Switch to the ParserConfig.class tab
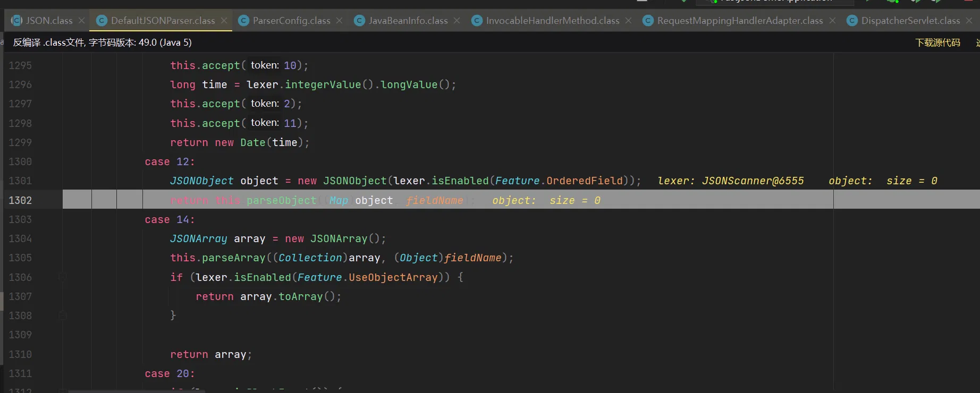 291,21
